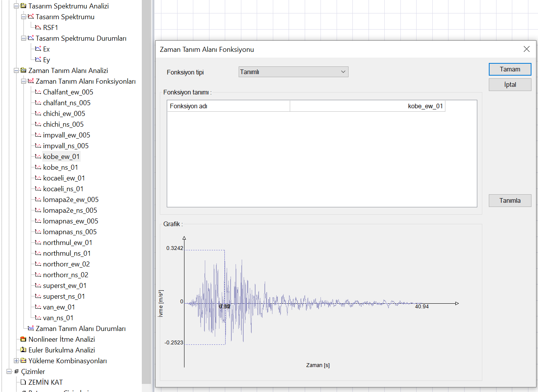Click the northorr_ns_02 function icon

[38, 275]
